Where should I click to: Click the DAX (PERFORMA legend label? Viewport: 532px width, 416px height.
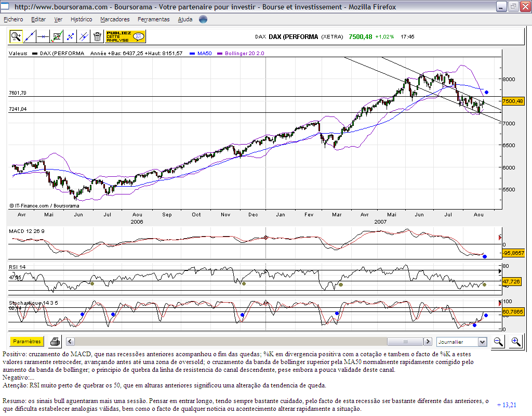click(x=62, y=54)
